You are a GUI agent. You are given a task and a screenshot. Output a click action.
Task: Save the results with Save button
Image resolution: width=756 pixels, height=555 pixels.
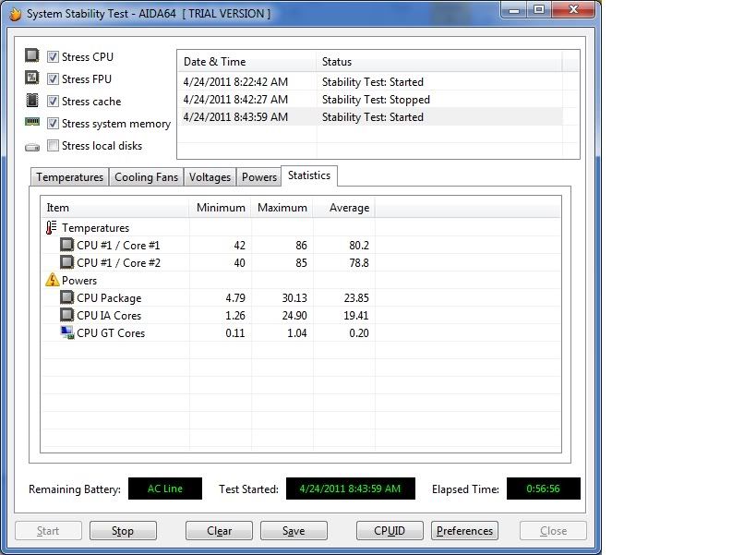[294, 531]
